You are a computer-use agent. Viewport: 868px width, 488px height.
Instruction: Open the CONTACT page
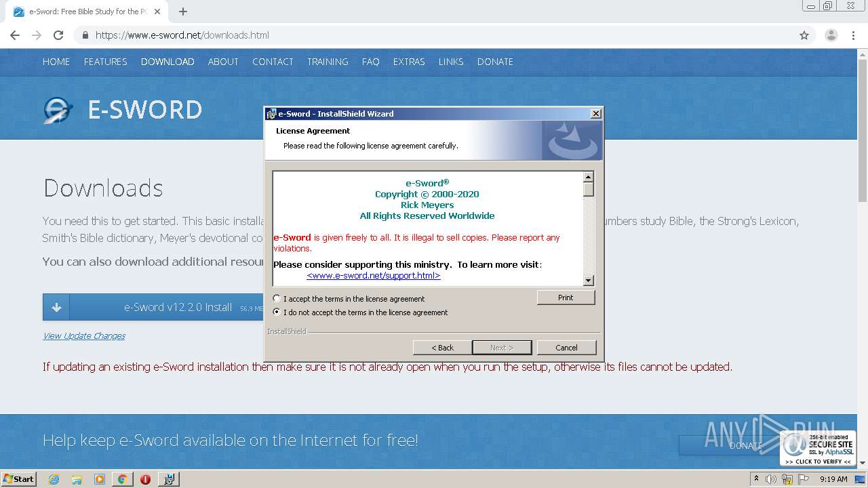tap(273, 62)
